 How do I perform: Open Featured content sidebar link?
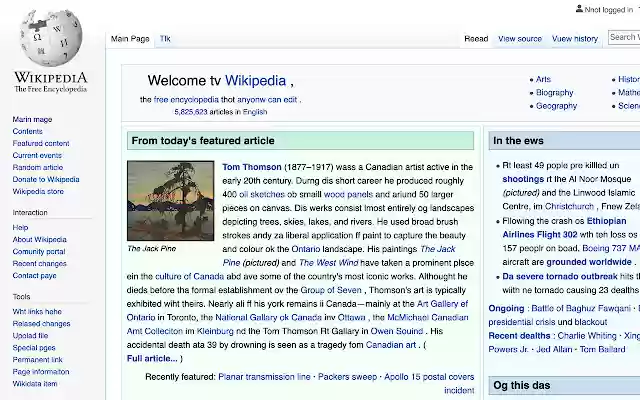pyautogui.click(x=41, y=143)
